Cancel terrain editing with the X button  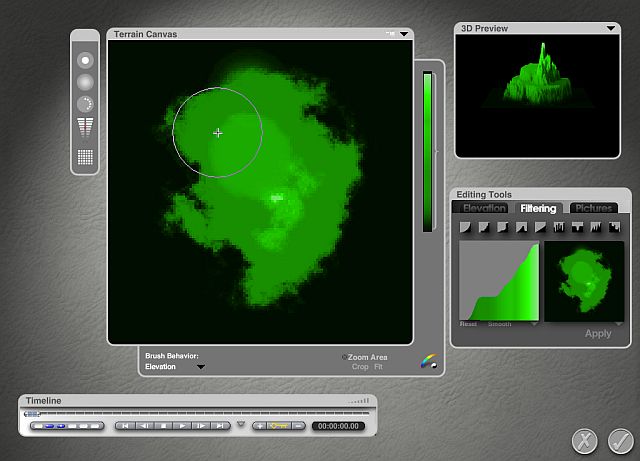pos(586,440)
